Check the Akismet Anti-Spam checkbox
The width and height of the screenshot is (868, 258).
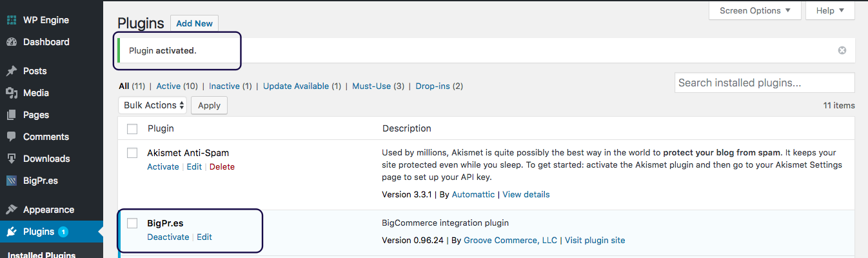[x=132, y=154]
